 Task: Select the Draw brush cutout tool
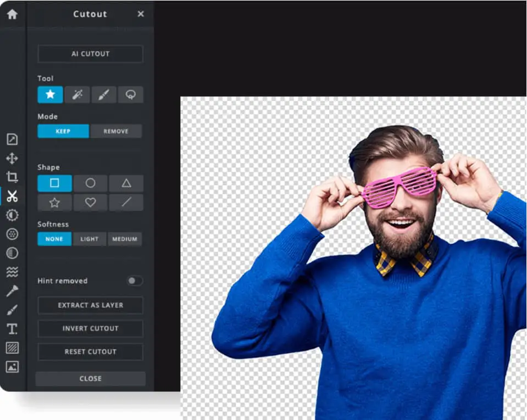coord(104,94)
